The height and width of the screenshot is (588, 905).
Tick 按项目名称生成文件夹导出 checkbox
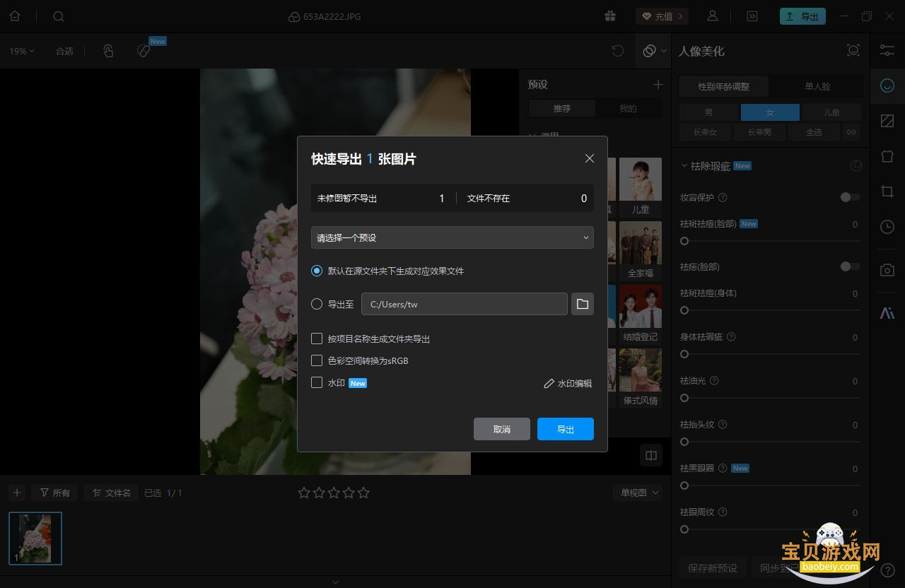tap(317, 339)
